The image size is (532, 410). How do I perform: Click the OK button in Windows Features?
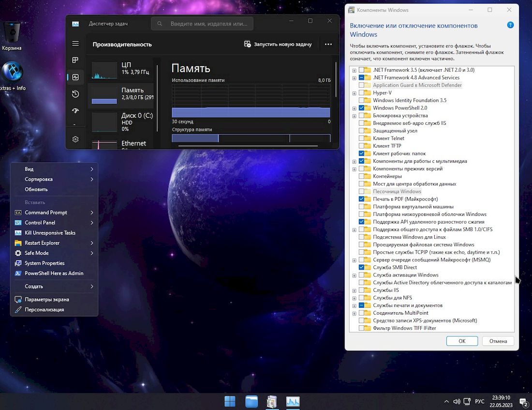coord(462,341)
